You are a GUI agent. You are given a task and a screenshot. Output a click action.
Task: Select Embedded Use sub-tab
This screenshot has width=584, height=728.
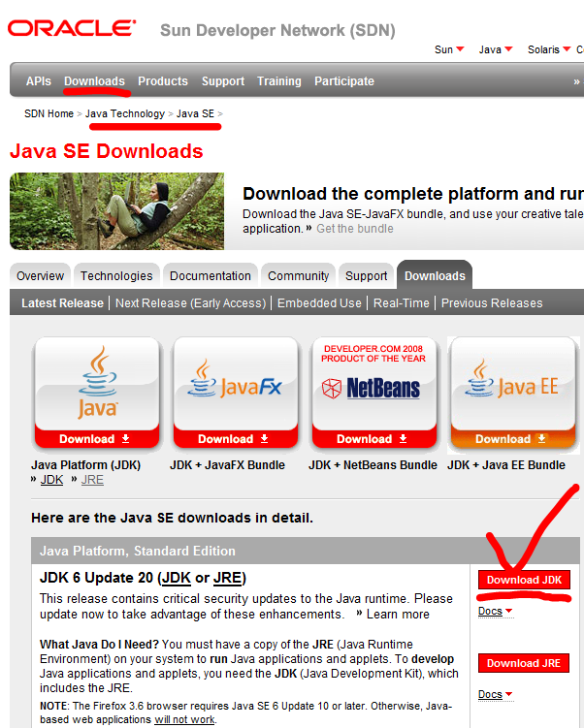[319, 303]
